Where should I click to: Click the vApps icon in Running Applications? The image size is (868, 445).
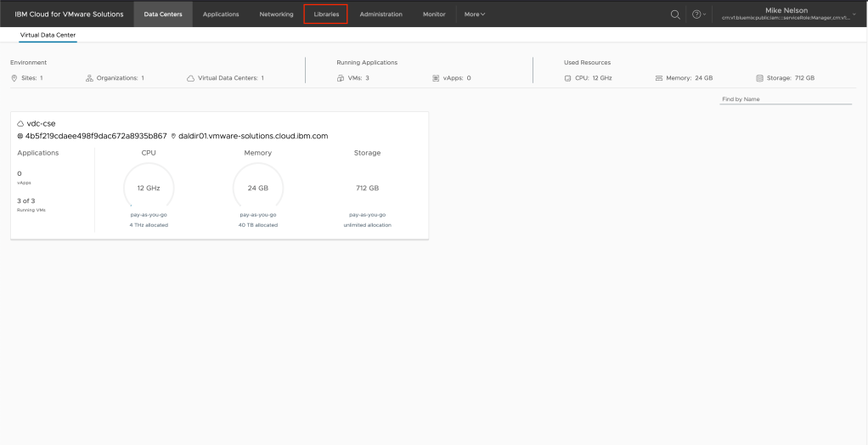pos(436,78)
